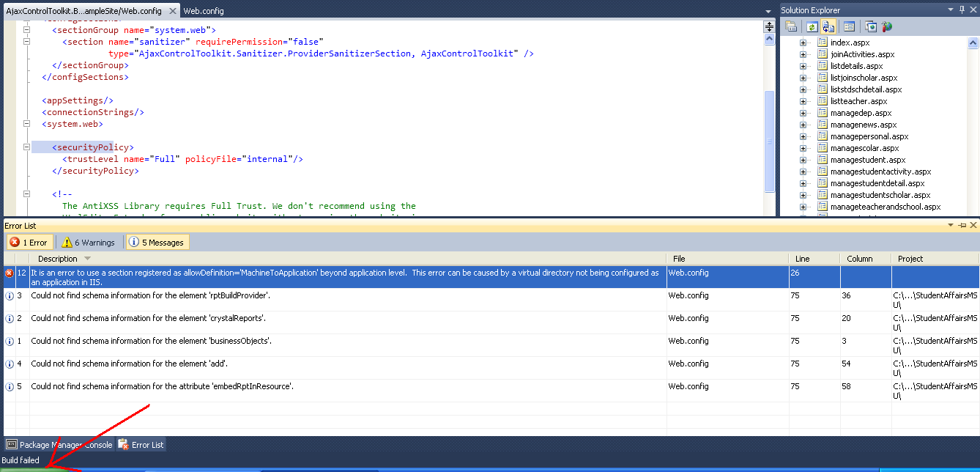Select the 'crystalReports' schema message row
The height and width of the screenshot is (472, 980).
(491, 322)
